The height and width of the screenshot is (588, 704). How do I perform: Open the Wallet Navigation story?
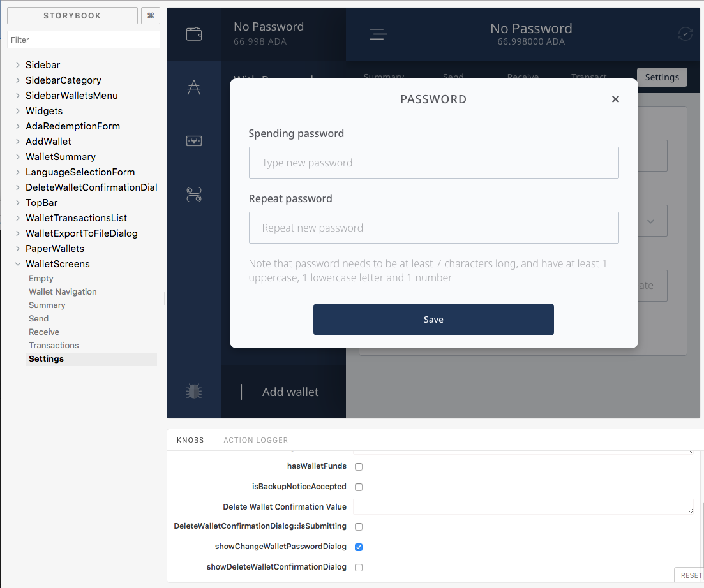63,291
